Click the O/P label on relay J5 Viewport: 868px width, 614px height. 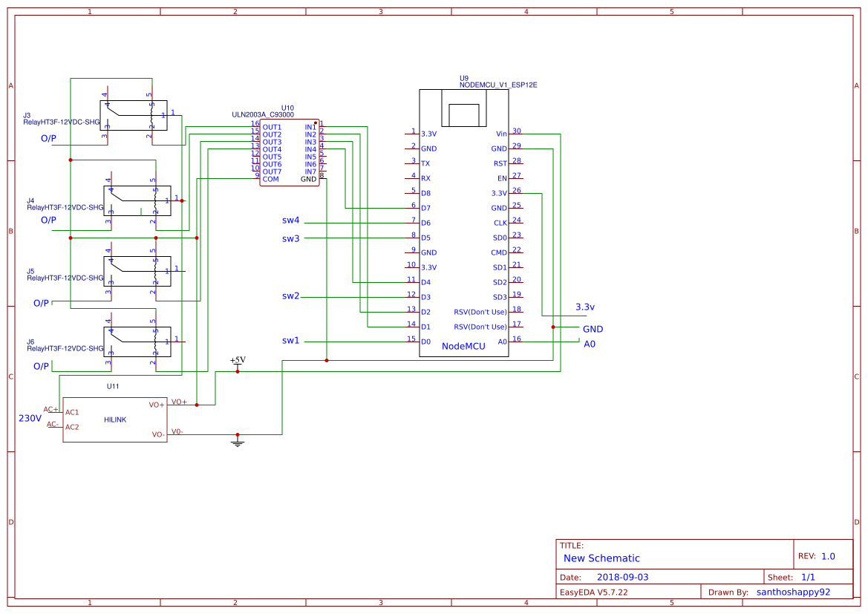pos(41,303)
